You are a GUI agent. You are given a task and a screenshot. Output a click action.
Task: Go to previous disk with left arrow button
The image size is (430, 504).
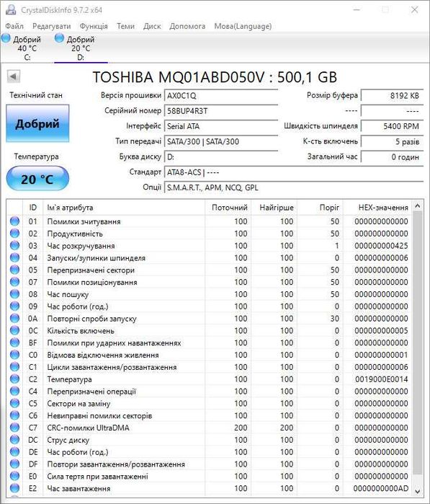pos(14,76)
